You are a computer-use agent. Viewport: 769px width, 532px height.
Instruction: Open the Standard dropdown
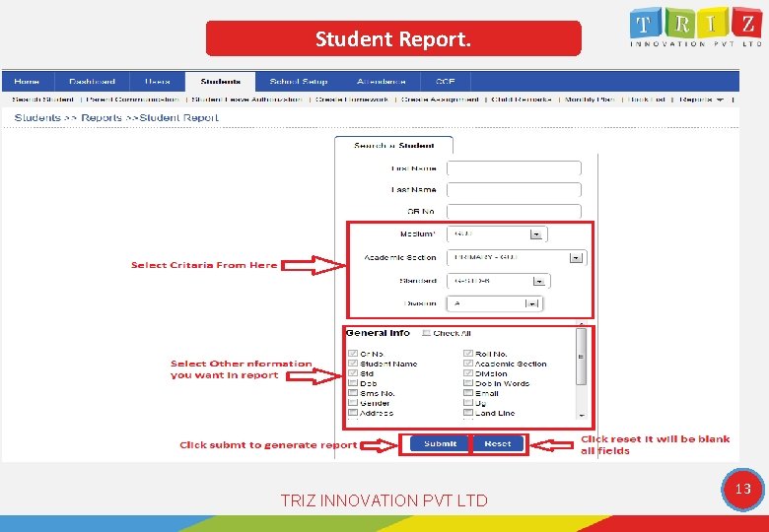[x=498, y=281]
